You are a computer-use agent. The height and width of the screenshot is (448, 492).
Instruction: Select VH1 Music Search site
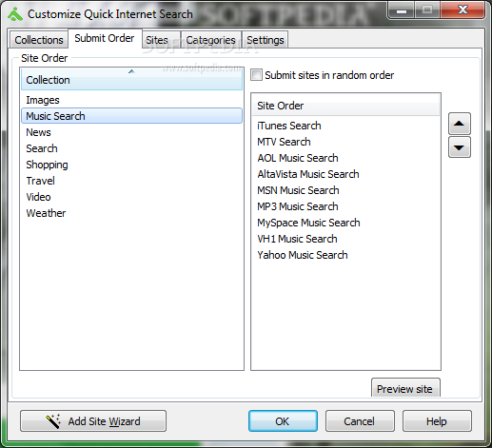click(x=345, y=239)
